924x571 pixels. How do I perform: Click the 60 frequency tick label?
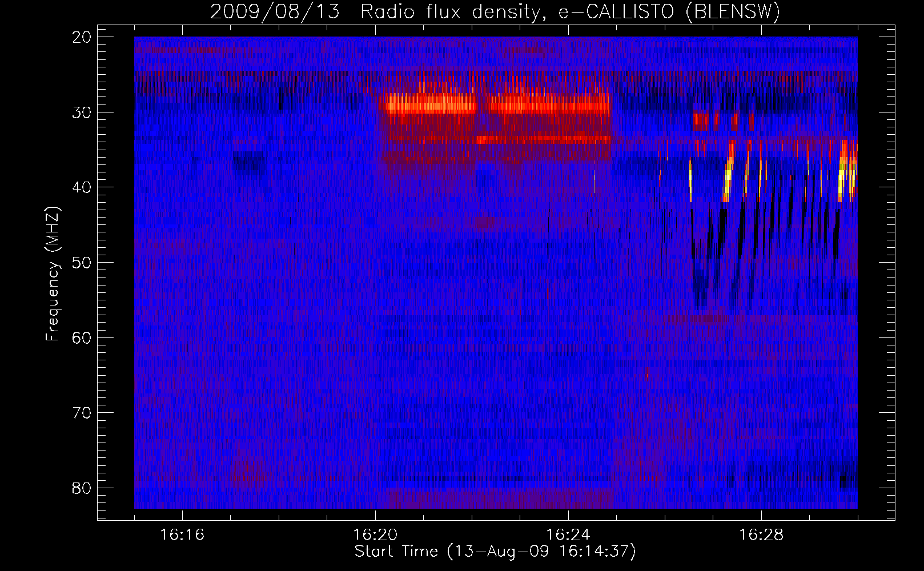[x=82, y=337]
